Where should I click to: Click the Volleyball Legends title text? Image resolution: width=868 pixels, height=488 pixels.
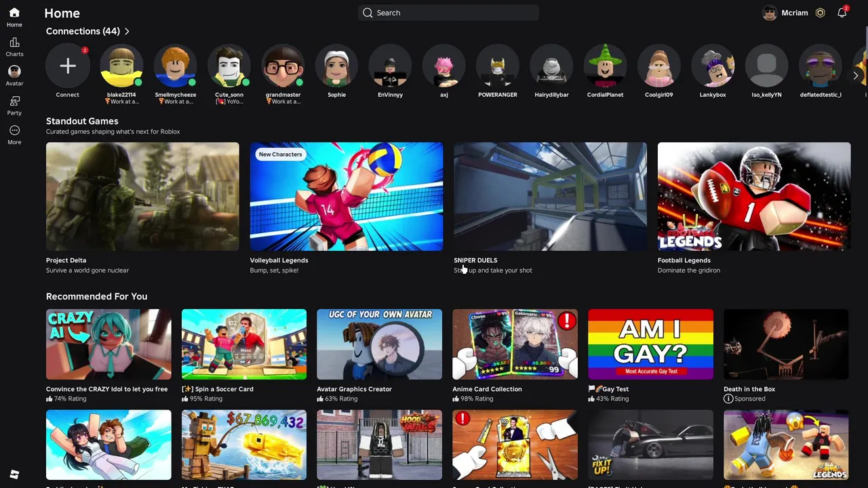pyautogui.click(x=279, y=260)
